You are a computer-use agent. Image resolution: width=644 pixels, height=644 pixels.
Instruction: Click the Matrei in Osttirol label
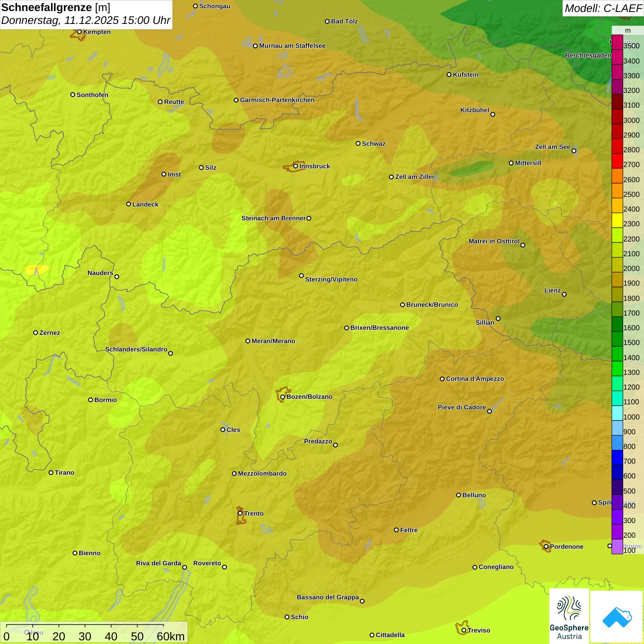tap(494, 241)
